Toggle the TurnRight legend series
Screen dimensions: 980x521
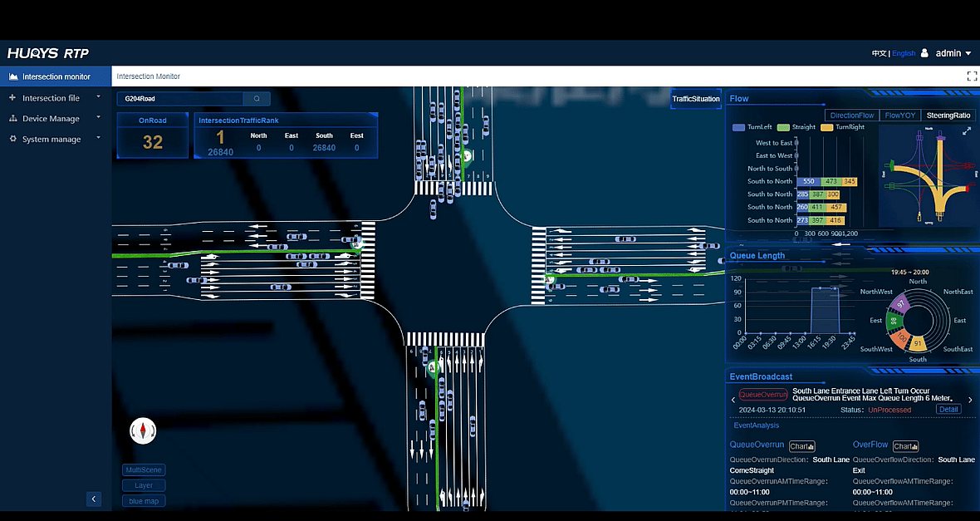(x=842, y=127)
